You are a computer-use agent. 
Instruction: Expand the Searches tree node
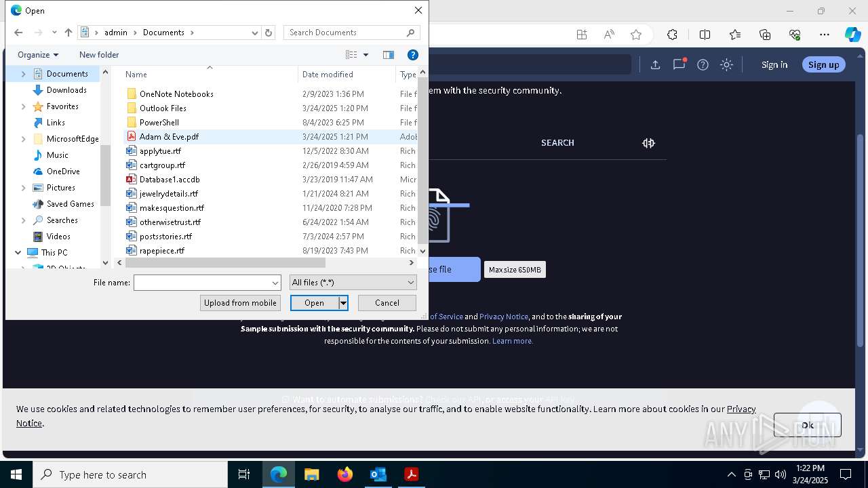[24, 220]
